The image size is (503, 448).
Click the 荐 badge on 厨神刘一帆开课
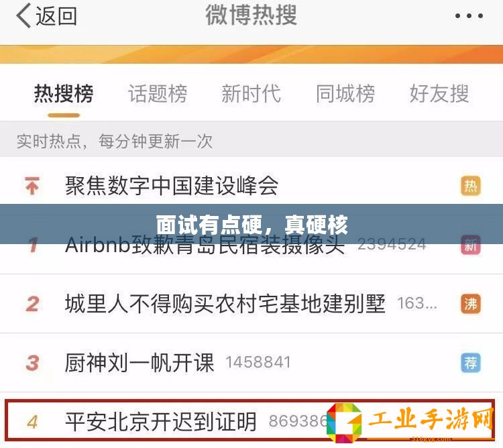pyautogui.click(x=471, y=363)
